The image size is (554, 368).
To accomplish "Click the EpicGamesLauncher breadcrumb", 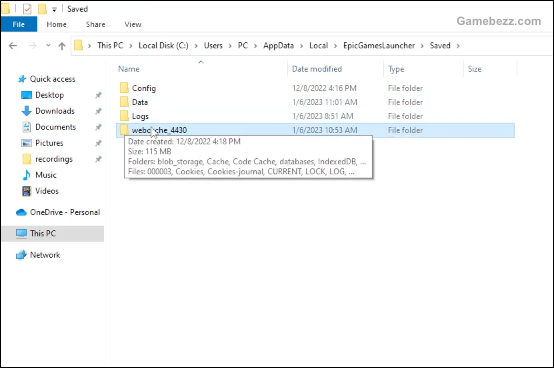I will [x=379, y=46].
